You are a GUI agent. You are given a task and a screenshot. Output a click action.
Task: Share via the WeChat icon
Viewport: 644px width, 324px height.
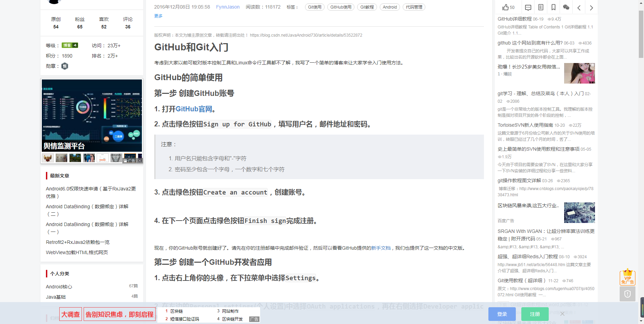[566, 7]
